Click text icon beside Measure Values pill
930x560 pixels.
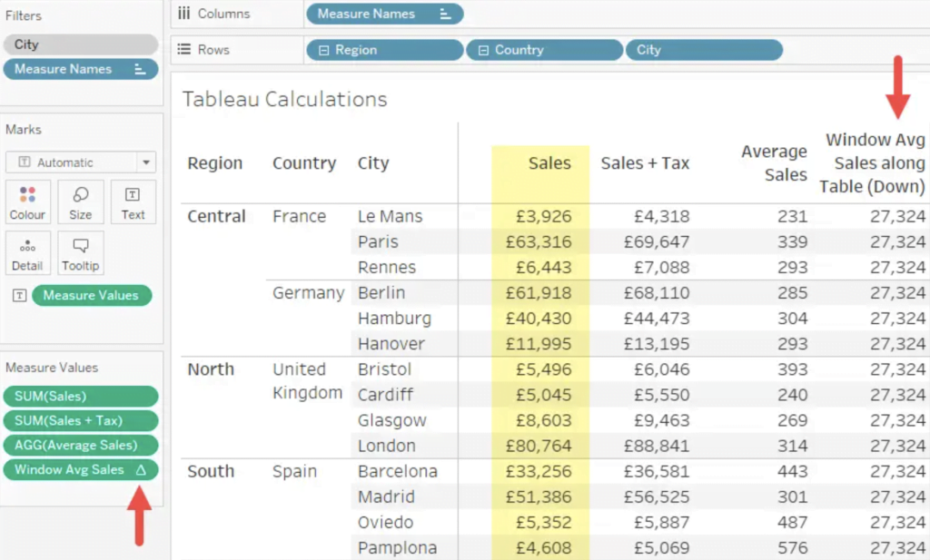click(20, 295)
